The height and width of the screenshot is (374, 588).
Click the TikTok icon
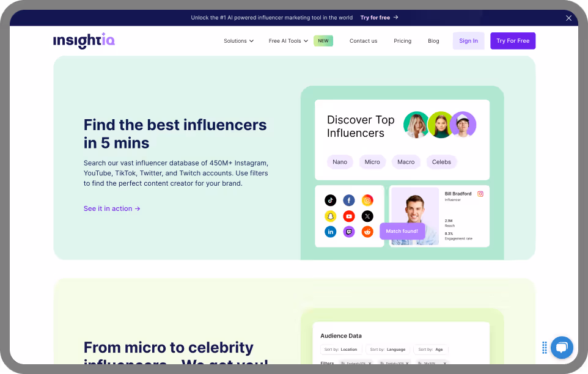point(331,200)
